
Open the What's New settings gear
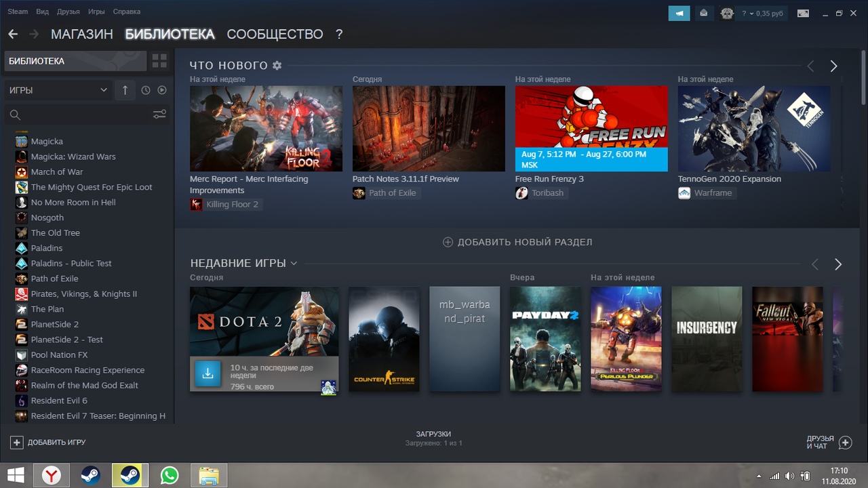coord(277,65)
